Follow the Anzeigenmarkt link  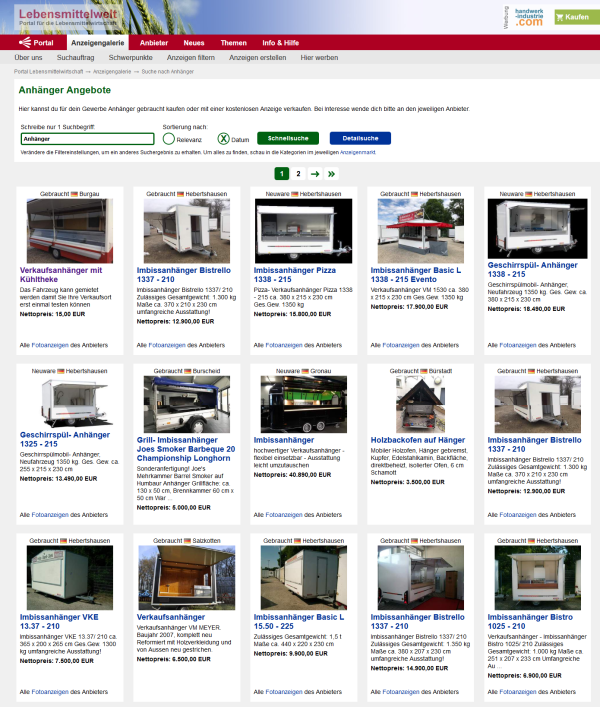point(357,152)
